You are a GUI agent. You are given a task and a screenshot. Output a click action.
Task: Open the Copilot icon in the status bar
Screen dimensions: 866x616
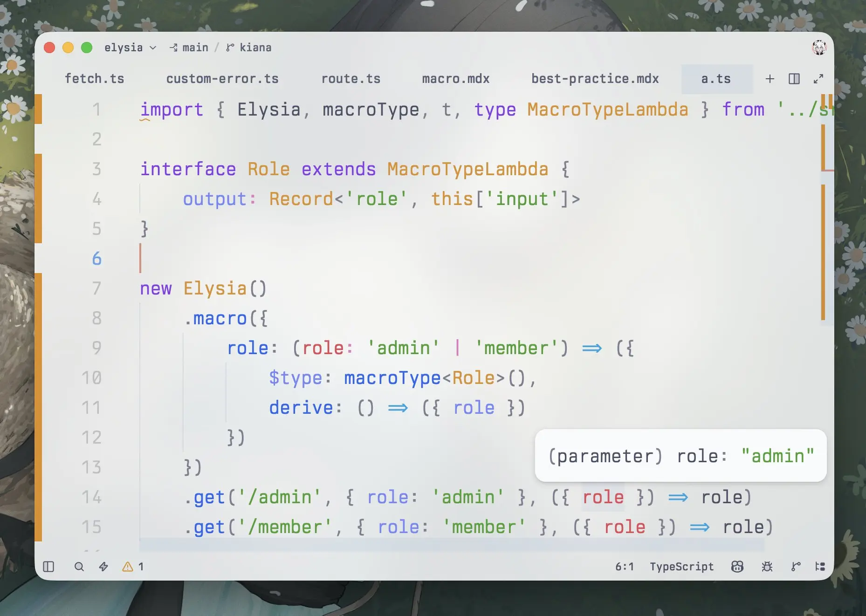point(737,567)
